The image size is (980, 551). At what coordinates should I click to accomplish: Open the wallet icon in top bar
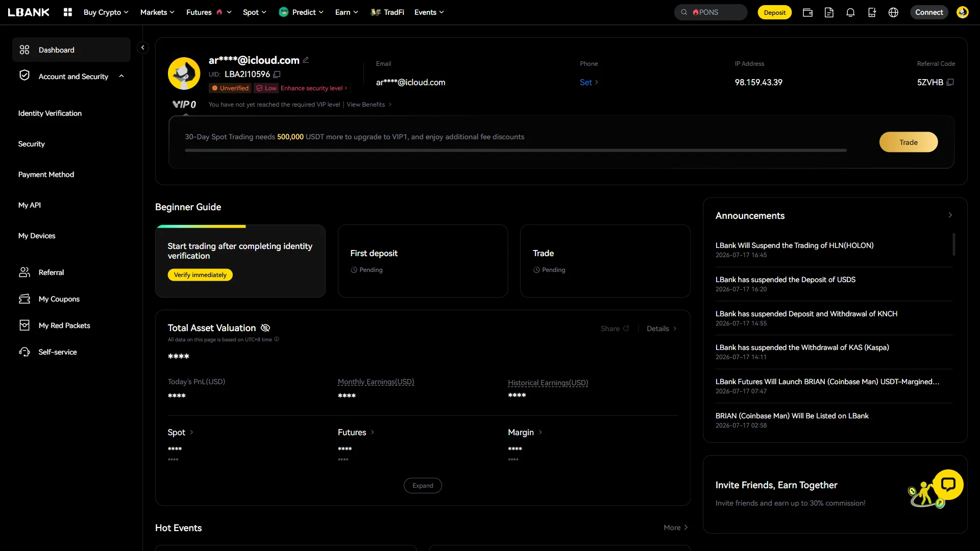[x=807, y=13]
